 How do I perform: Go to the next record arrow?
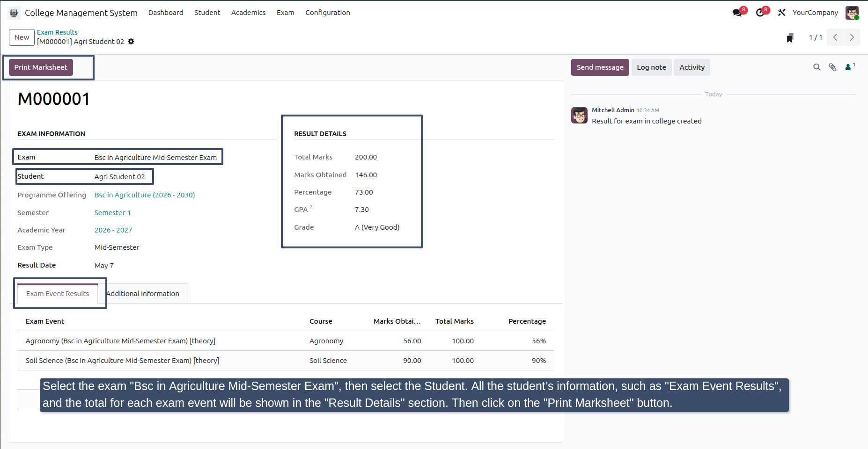click(852, 37)
